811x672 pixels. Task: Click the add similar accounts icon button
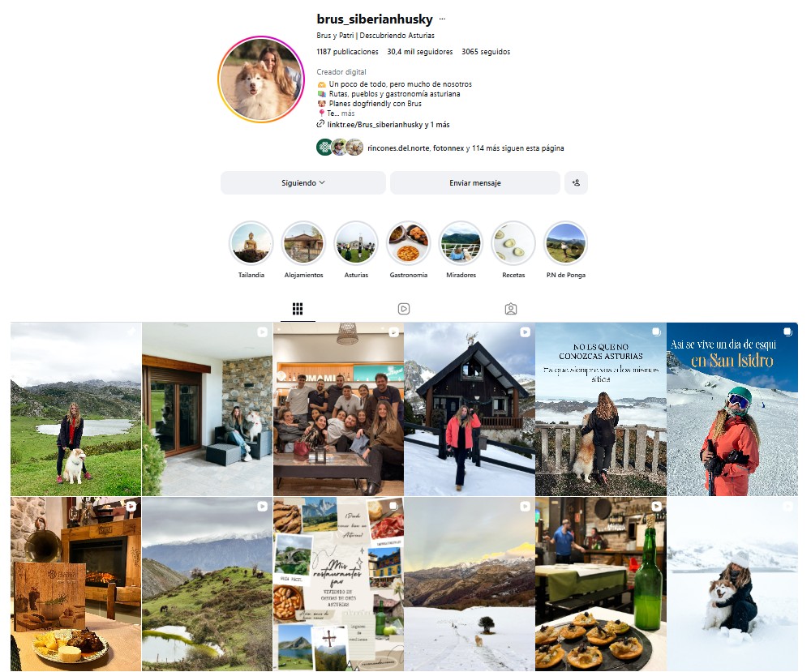(576, 182)
